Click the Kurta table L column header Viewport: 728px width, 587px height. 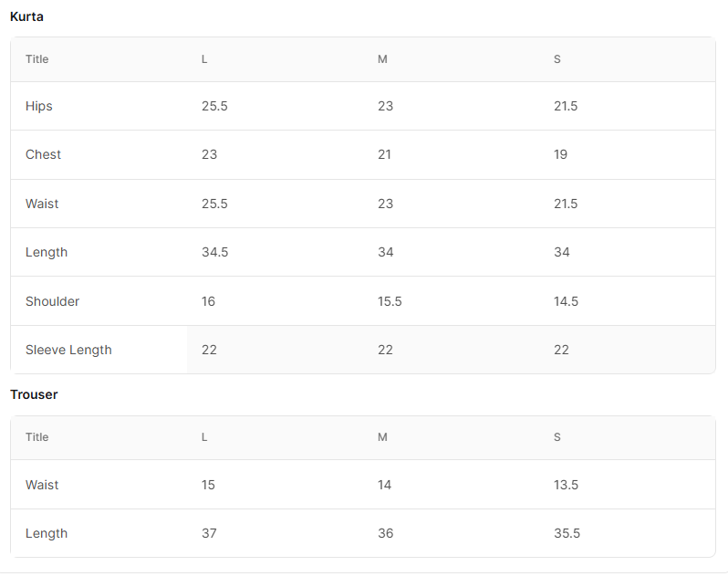(204, 59)
